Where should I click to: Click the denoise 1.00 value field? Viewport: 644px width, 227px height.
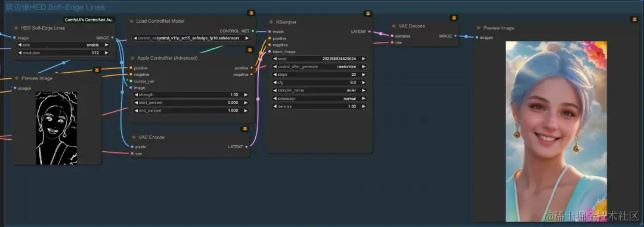coord(320,106)
